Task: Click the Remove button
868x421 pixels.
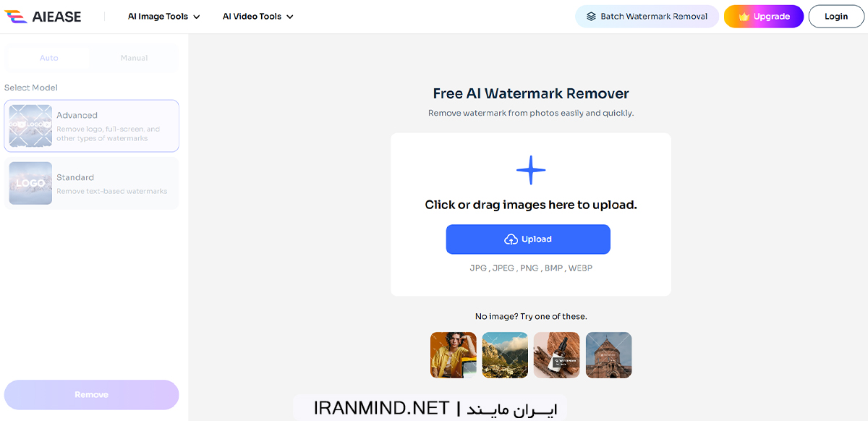Action: 91,395
